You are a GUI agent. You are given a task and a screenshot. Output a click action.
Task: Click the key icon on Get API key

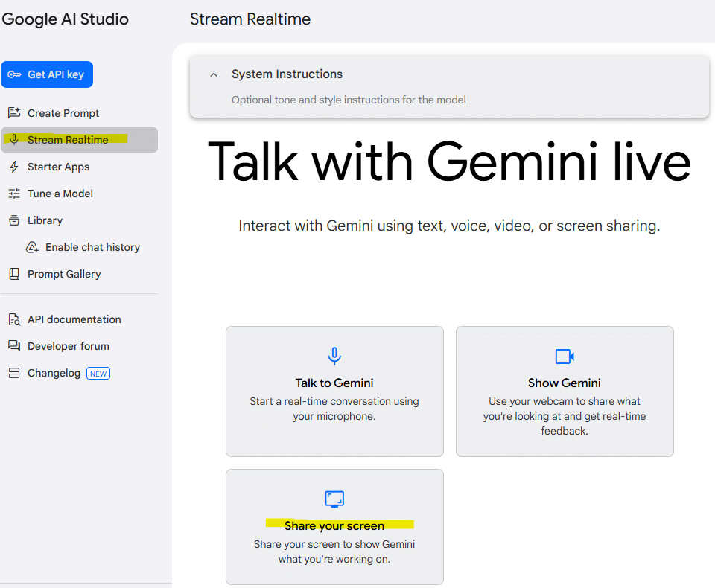click(15, 74)
